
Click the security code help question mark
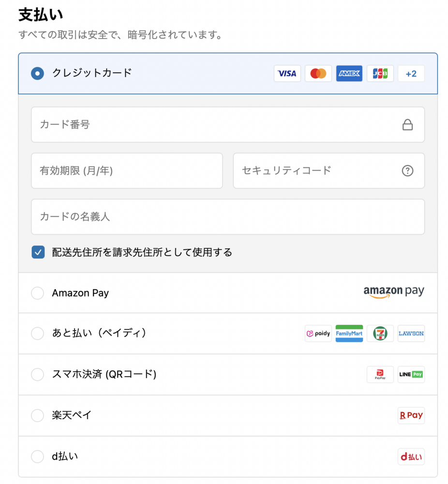pyautogui.click(x=408, y=171)
